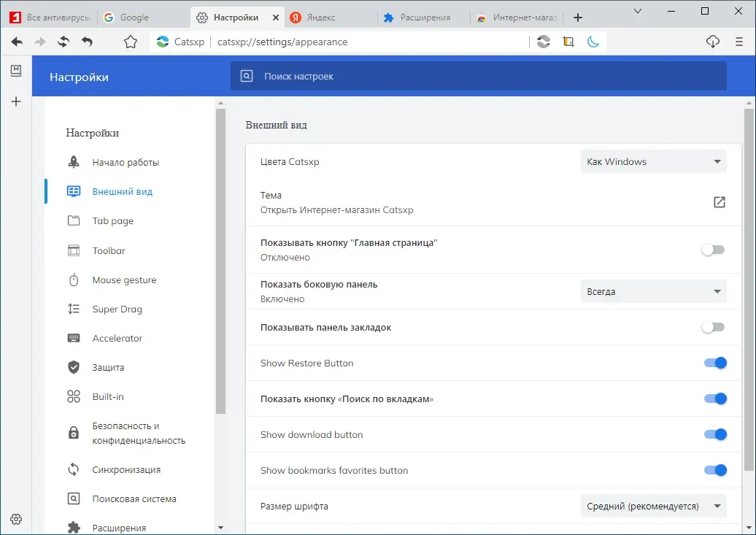Disable Show download button switch
Viewport: 756px width, 535px height.
click(715, 434)
